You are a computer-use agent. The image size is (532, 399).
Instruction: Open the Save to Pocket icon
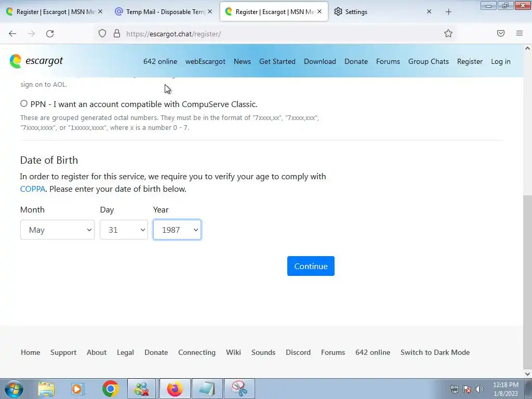pyautogui.click(x=501, y=33)
